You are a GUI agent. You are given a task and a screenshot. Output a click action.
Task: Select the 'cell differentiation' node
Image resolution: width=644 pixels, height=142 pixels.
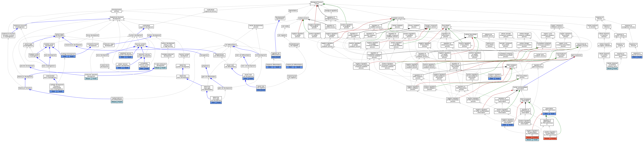[x=230, y=45]
